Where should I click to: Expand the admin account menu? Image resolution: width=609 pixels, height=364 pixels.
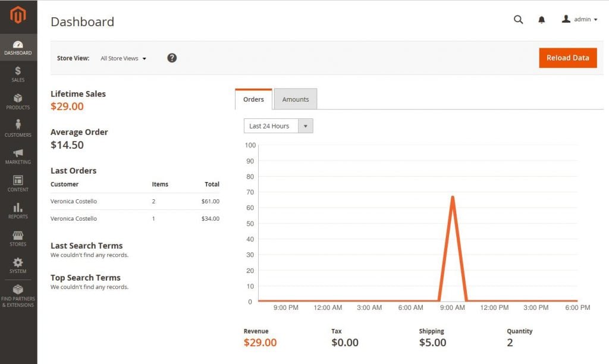(580, 20)
